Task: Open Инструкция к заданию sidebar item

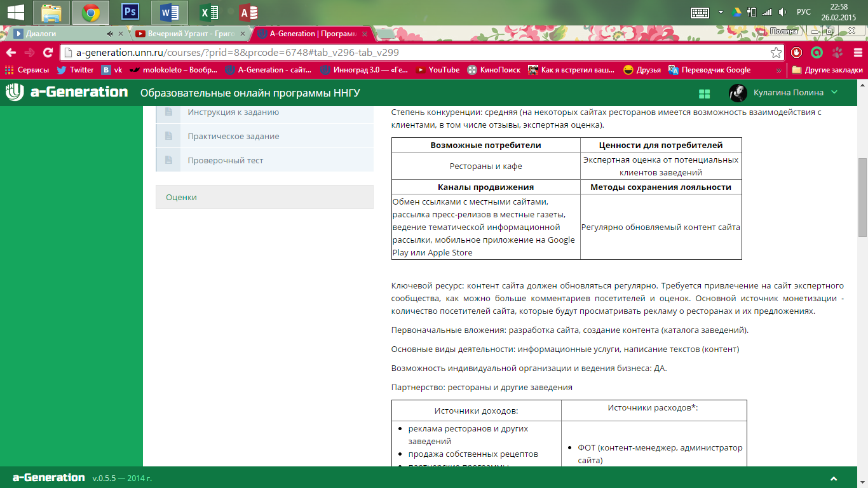Action: 265,112
